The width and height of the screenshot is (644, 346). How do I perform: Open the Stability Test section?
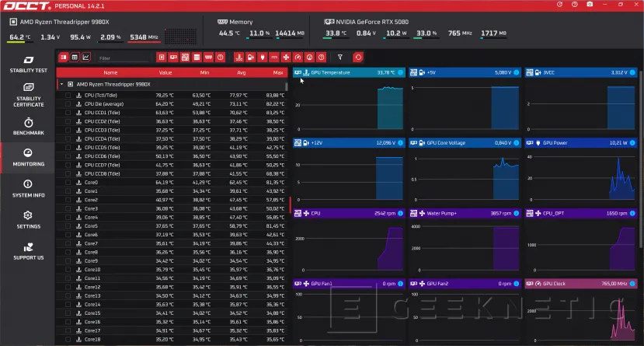[28, 65]
